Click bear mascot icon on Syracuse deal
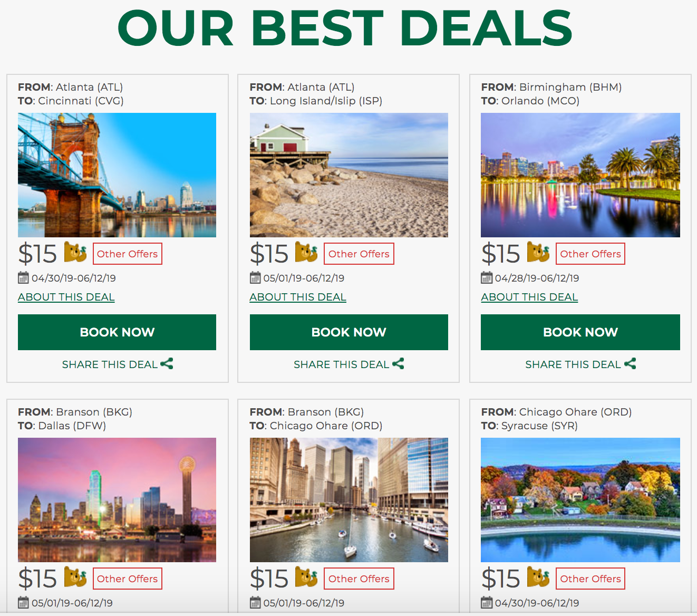The height and width of the screenshot is (616, 697). click(x=538, y=577)
